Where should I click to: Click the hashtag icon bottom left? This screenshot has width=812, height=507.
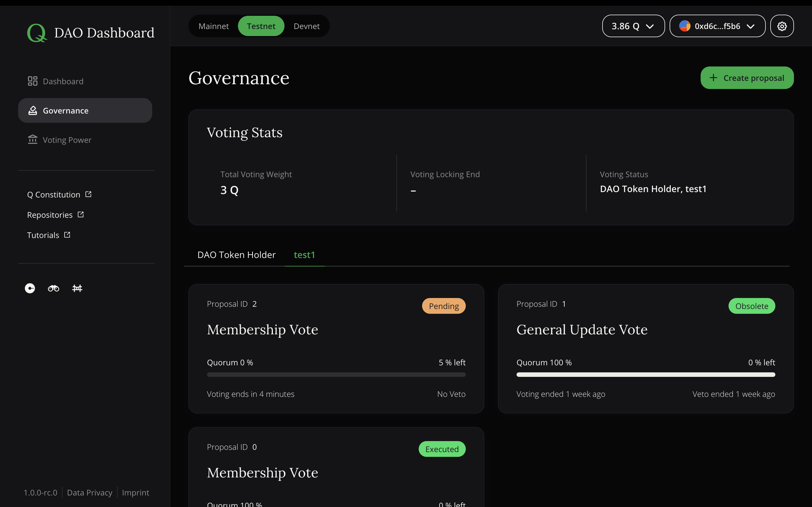(x=77, y=288)
